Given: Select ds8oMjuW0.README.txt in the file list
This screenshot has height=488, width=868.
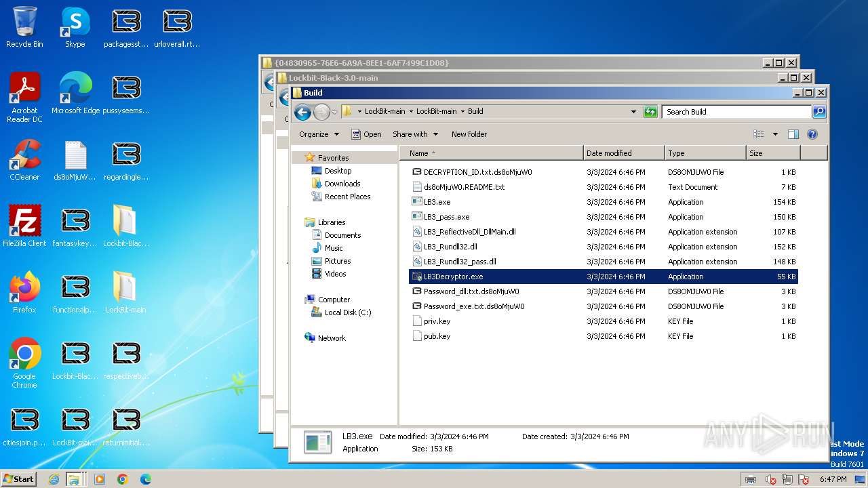Looking at the screenshot, I should click(x=604, y=187).
